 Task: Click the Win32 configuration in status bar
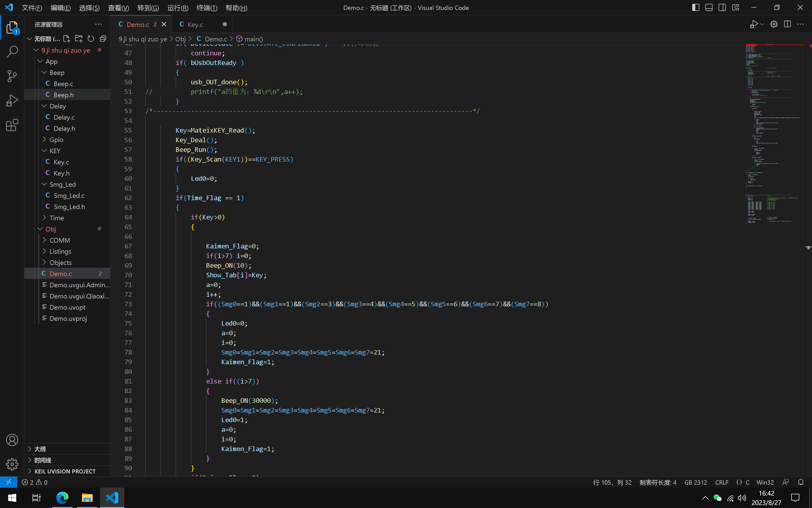[765, 482]
